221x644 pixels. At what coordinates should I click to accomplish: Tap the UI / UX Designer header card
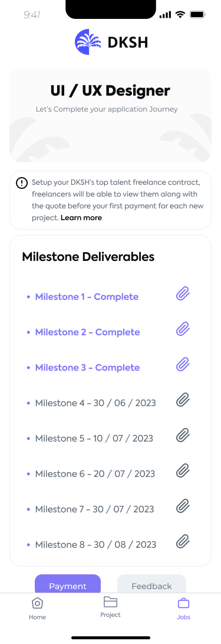pos(110,116)
